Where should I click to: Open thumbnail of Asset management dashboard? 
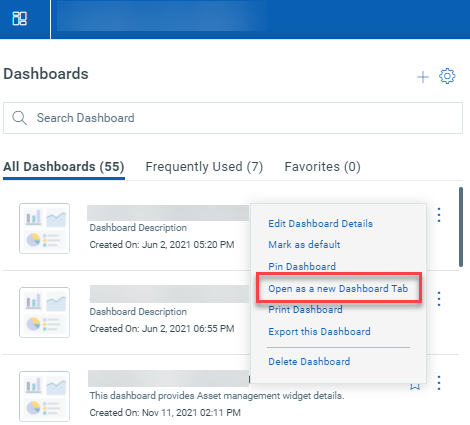44,397
